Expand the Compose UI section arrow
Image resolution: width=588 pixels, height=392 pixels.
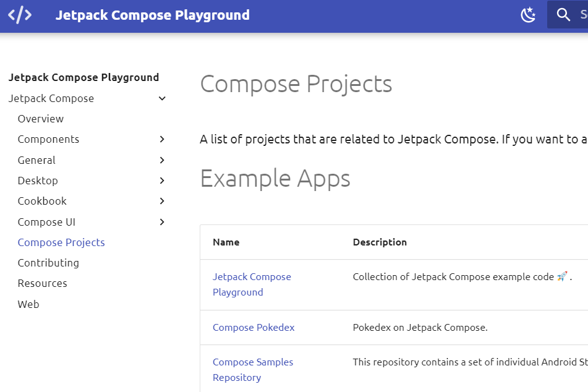[x=162, y=222]
